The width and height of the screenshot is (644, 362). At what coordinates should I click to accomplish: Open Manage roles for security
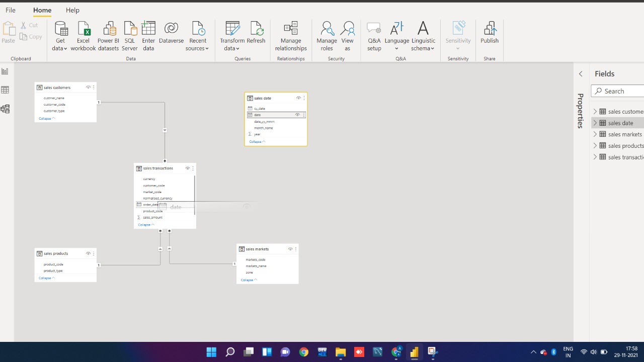tap(327, 36)
